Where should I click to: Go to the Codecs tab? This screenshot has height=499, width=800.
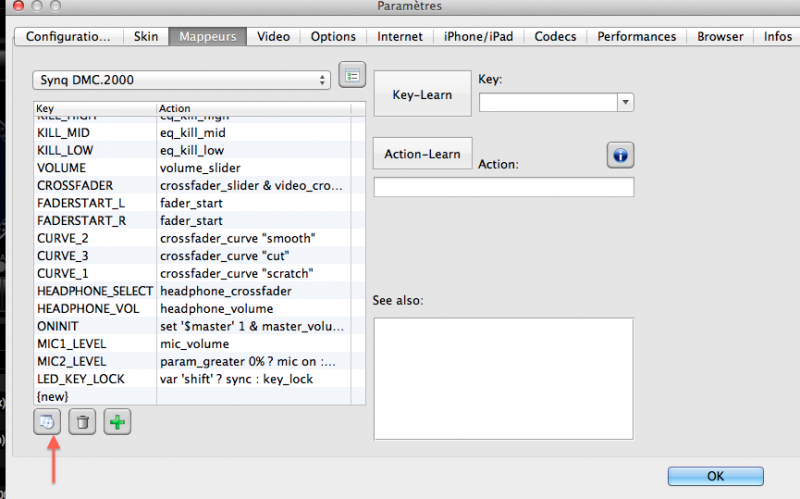555,37
